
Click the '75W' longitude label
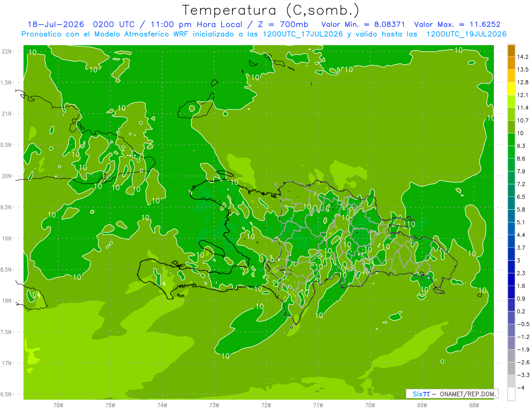110,405
